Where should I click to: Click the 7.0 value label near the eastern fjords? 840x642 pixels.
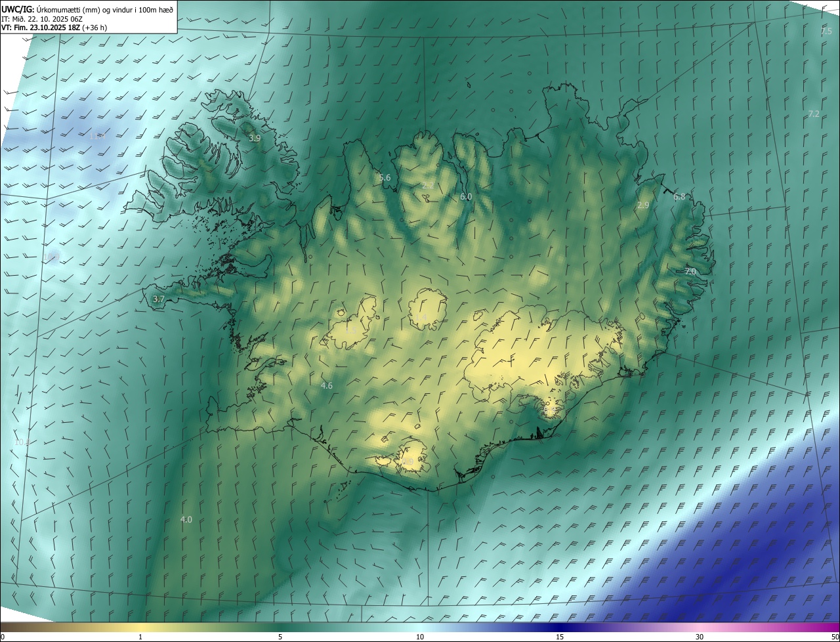click(x=690, y=271)
